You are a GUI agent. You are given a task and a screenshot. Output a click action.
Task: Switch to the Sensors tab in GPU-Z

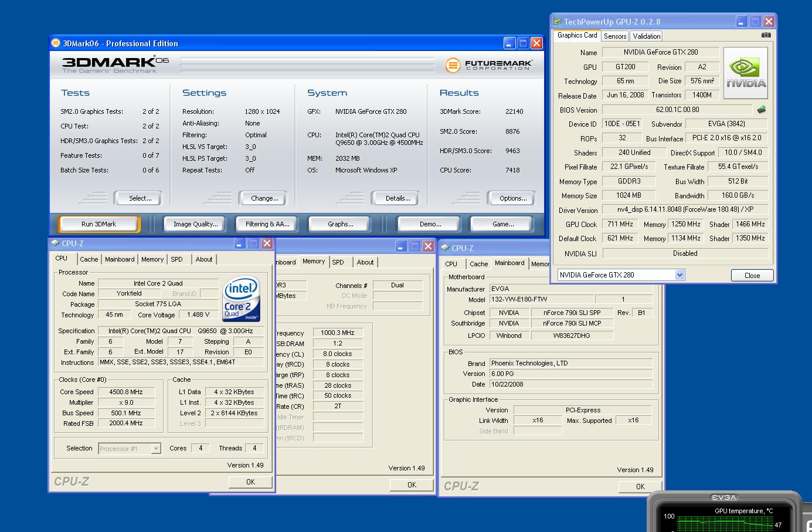615,36
